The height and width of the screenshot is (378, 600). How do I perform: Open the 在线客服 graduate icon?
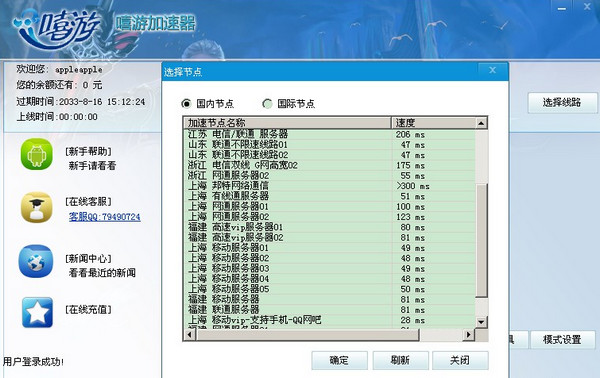point(37,207)
